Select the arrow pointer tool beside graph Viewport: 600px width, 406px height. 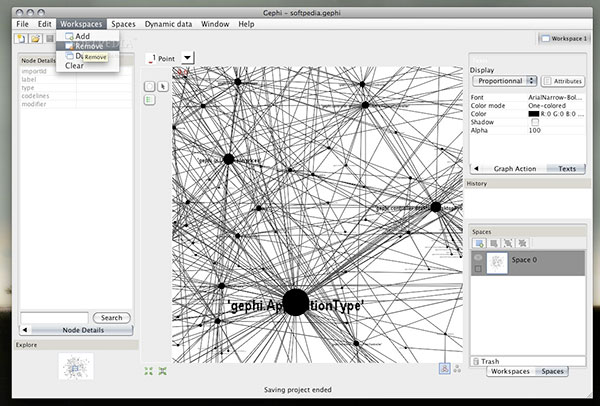point(163,86)
